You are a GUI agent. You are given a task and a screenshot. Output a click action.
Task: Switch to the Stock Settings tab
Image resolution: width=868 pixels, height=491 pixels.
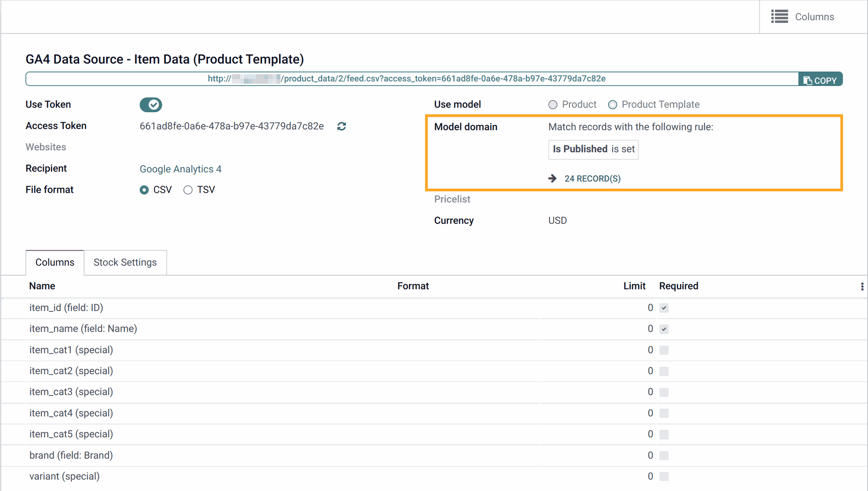(x=125, y=262)
